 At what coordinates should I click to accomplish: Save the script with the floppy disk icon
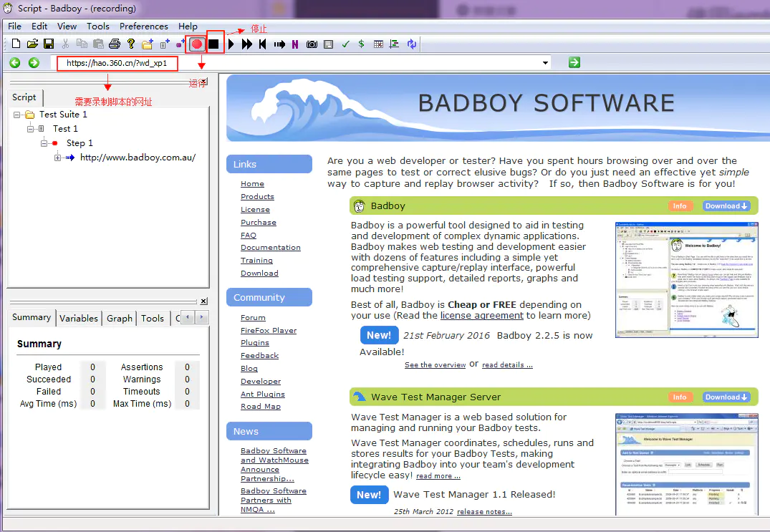49,44
